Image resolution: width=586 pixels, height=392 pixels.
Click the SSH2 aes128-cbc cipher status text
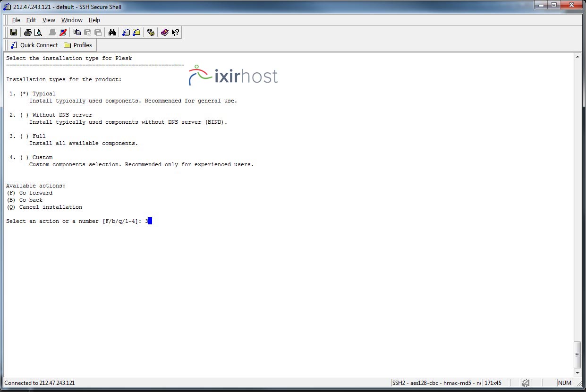click(x=436, y=383)
